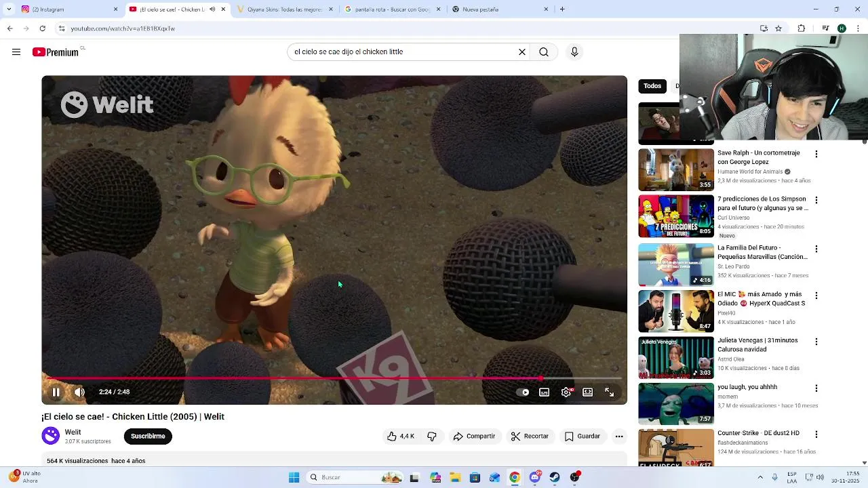868x488 pixels.
Task: Open options for El MIC más Amado
Action: pos(816,296)
